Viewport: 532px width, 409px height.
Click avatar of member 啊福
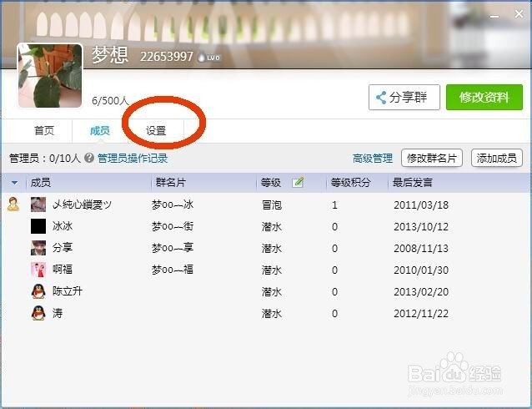click(38, 270)
